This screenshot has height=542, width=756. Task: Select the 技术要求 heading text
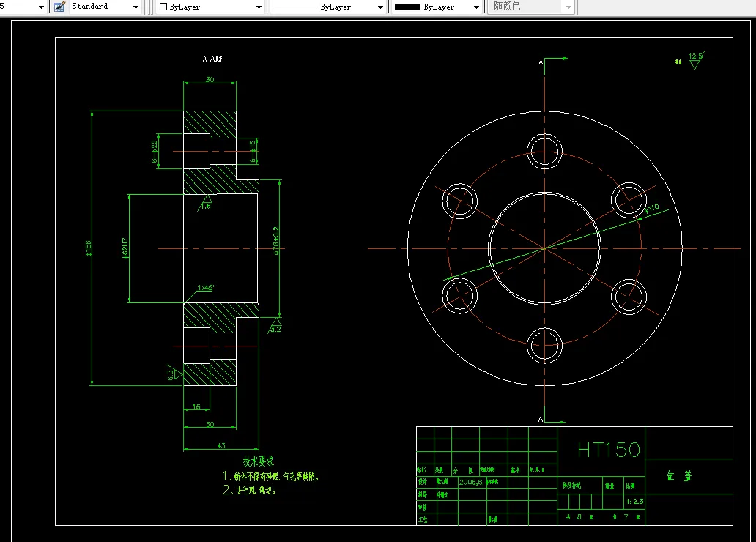(259, 461)
